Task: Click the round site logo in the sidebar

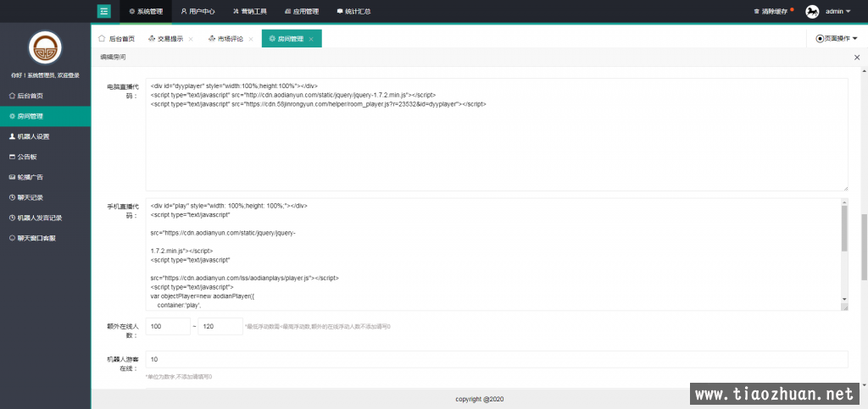Action: tap(46, 48)
